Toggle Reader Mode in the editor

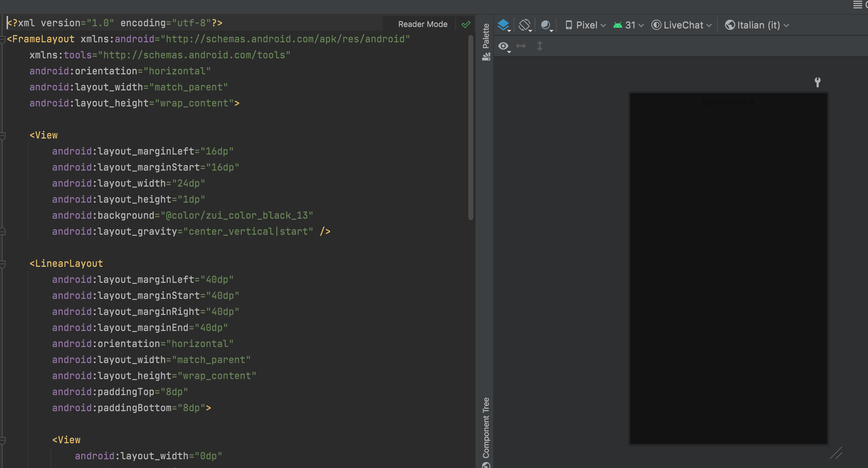[x=422, y=24]
